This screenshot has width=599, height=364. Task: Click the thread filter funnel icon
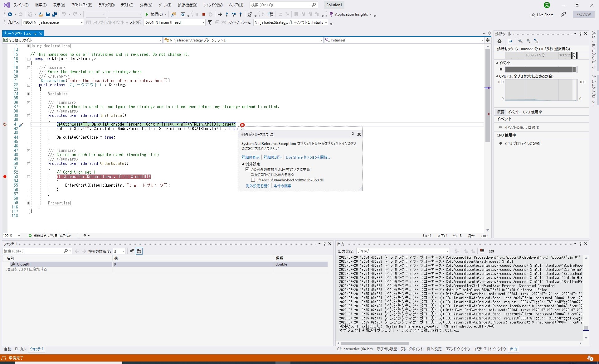(210, 22)
